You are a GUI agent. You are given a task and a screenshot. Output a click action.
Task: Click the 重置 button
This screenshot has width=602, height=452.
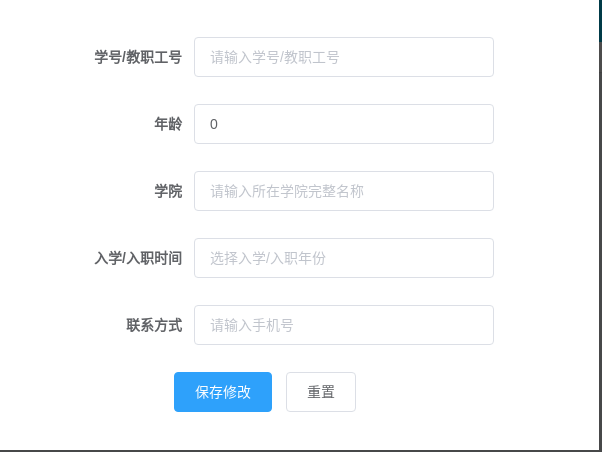(x=320, y=392)
